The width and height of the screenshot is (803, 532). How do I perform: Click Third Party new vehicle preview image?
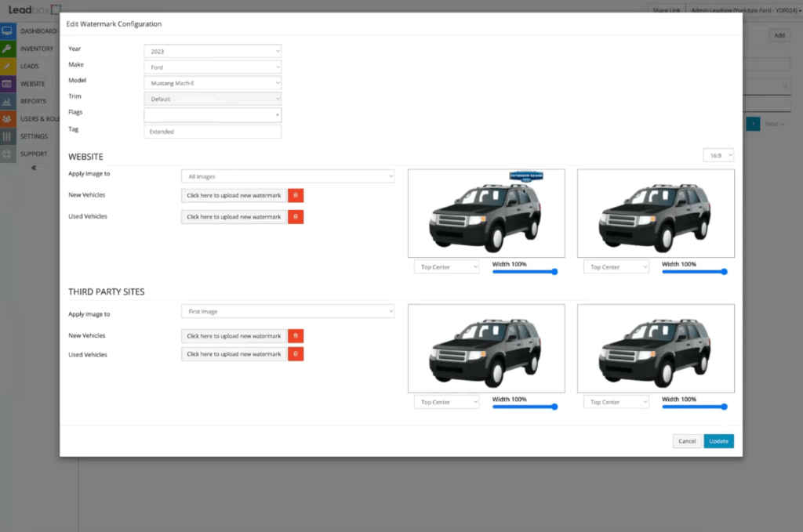click(486, 349)
